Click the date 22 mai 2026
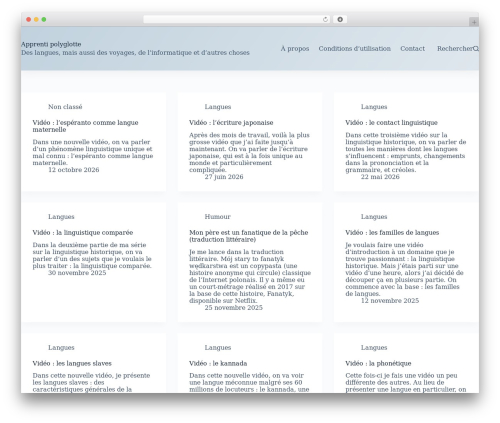The width and height of the screenshot is (500, 423). coord(380,177)
